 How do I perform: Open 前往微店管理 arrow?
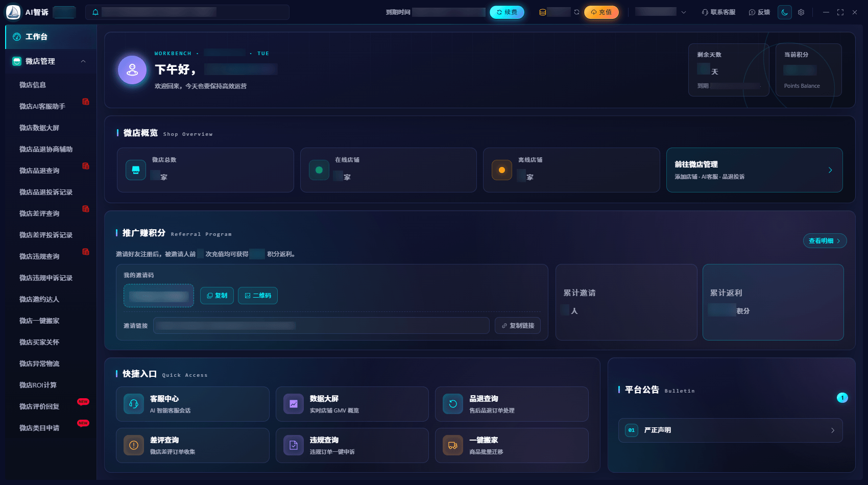(x=830, y=170)
